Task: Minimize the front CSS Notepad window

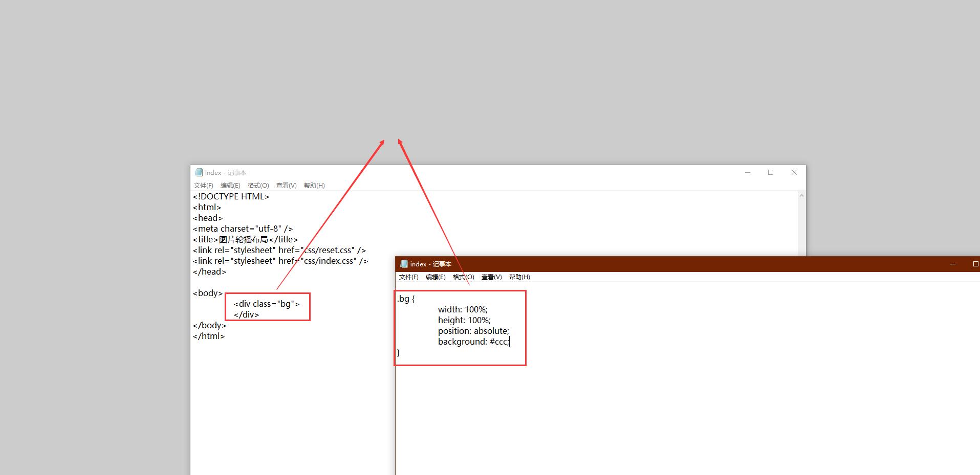Action: (x=953, y=264)
